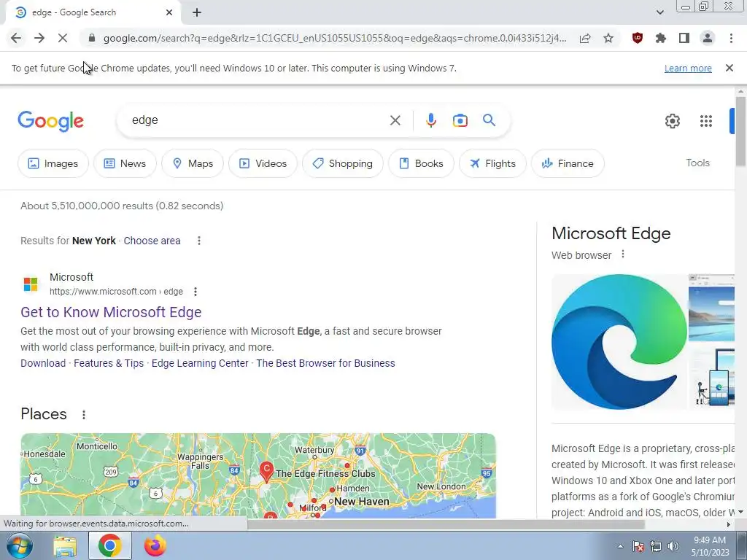
Task: Open the volume control in system tray
Action: pyautogui.click(x=673, y=546)
